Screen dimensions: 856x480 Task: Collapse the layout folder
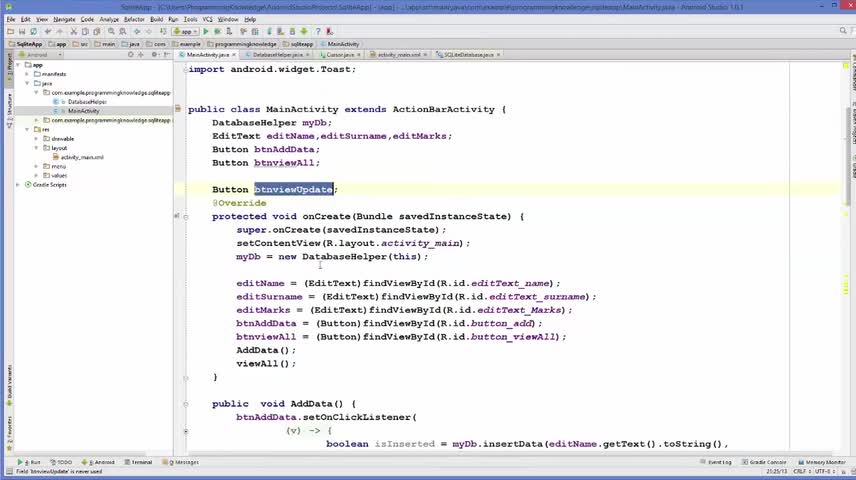coord(37,148)
